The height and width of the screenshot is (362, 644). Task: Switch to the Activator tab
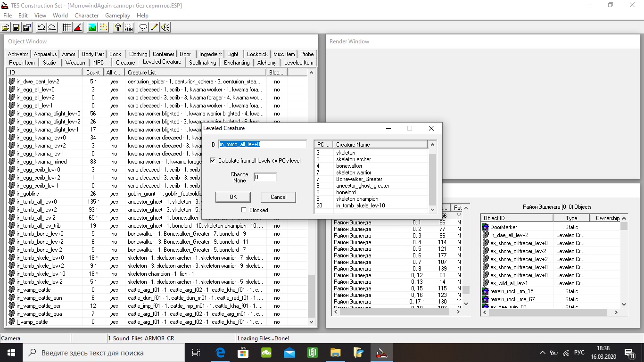[x=18, y=54]
